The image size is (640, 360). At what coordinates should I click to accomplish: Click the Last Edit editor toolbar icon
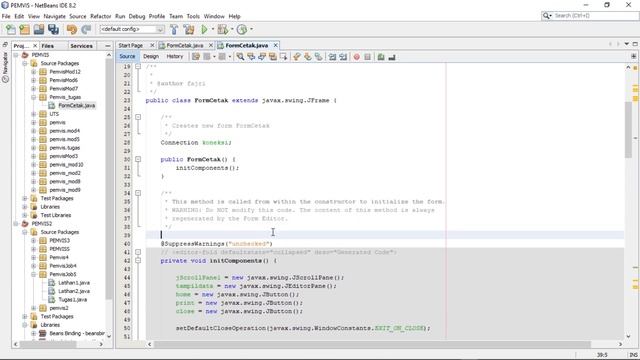pyautogui.click(x=196, y=57)
